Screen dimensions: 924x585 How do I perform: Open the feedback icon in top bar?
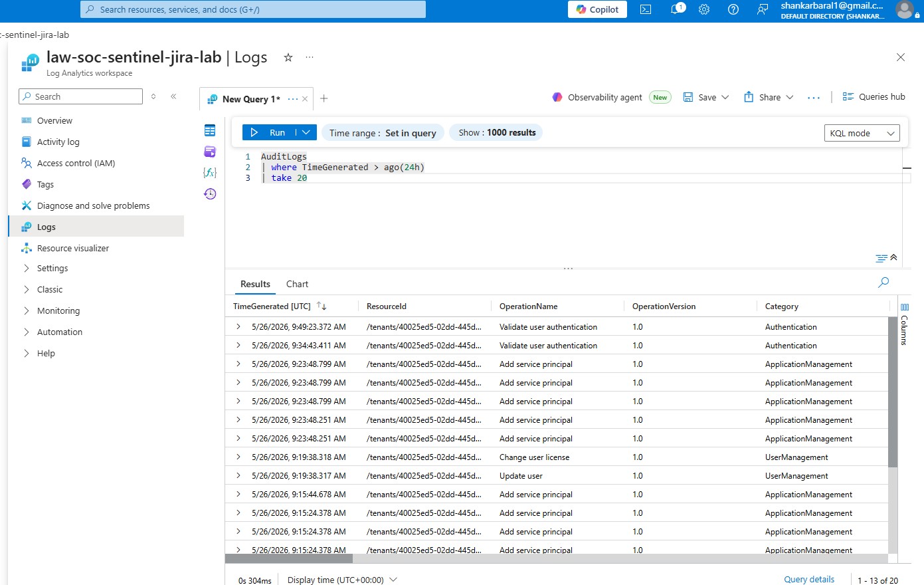(x=763, y=9)
